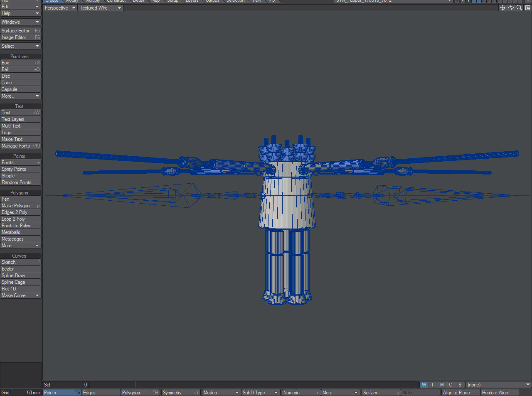Click the C color vertex map icon
The image size is (532, 396).
click(451, 384)
